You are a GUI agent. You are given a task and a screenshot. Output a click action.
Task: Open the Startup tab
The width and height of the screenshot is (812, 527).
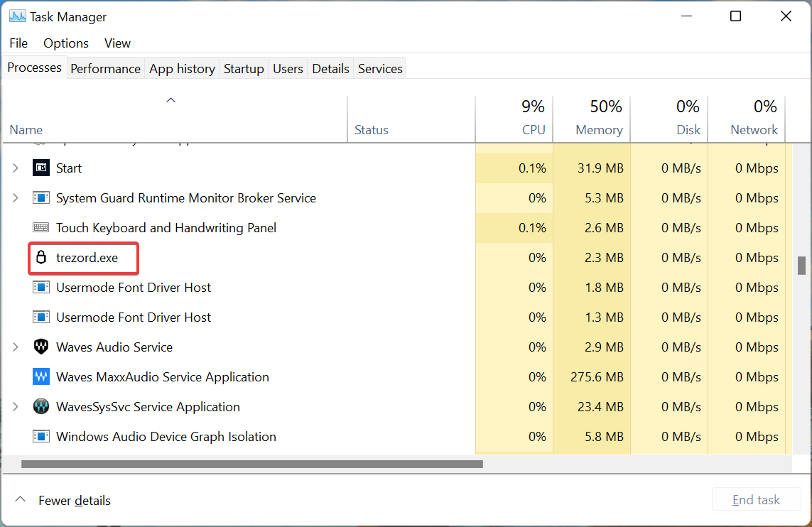(x=244, y=69)
